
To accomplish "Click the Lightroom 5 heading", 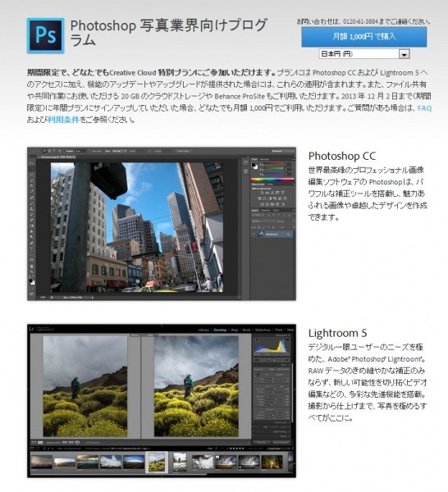I will point(337,333).
